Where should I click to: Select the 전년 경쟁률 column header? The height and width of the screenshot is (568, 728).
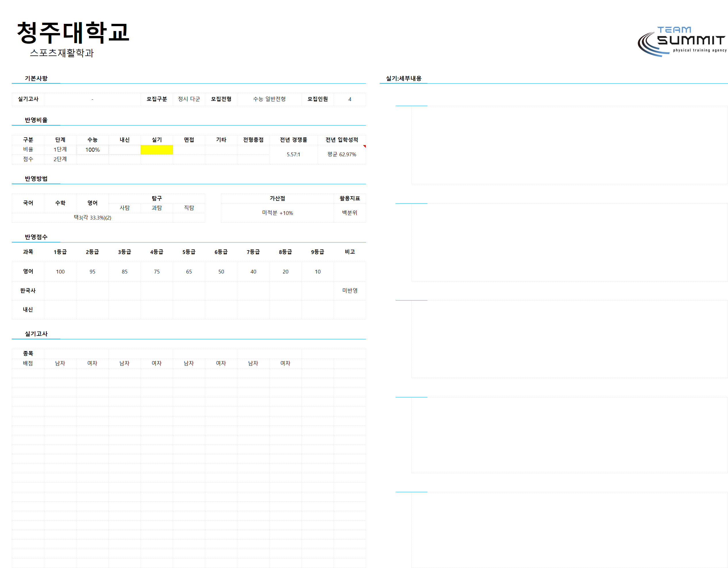[293, 140]
